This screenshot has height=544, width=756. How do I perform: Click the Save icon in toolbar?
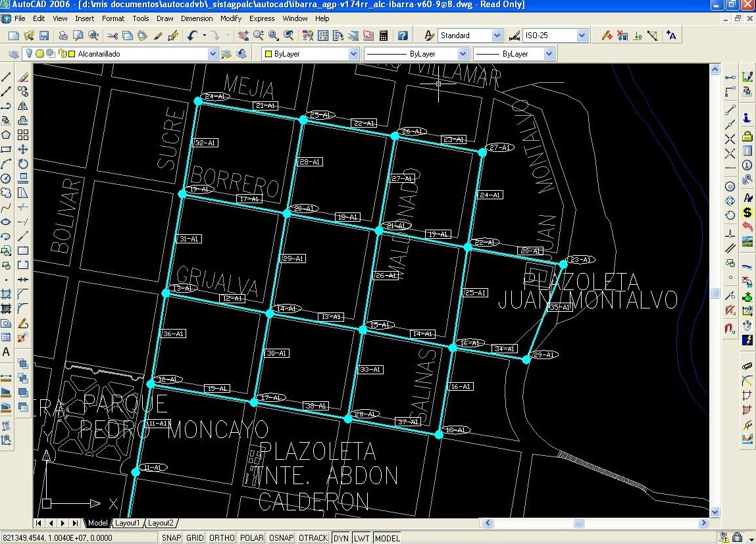[44, 36]
